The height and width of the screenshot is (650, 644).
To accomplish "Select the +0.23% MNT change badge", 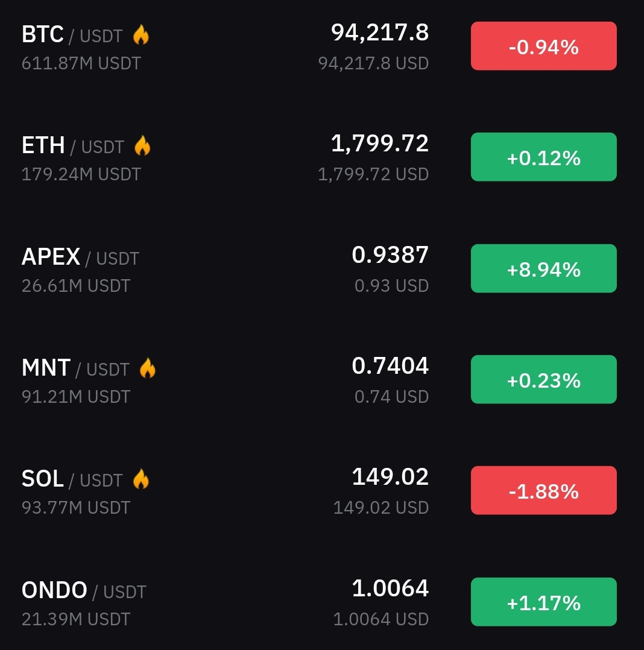I will tap(544, 379).
